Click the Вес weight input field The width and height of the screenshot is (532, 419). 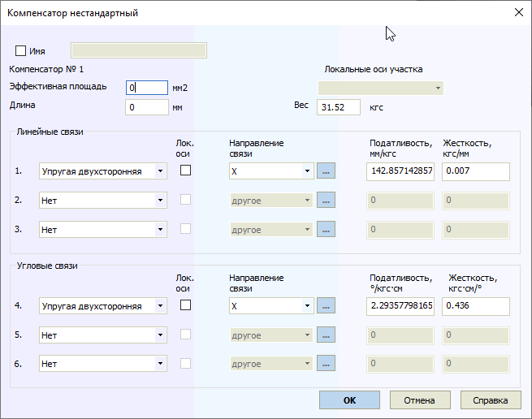[337, 107]
